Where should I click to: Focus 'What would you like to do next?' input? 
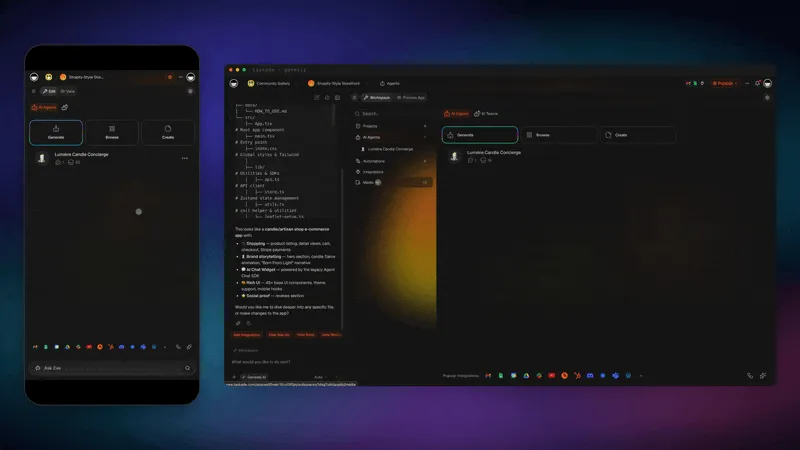click(x=283, y=362)
